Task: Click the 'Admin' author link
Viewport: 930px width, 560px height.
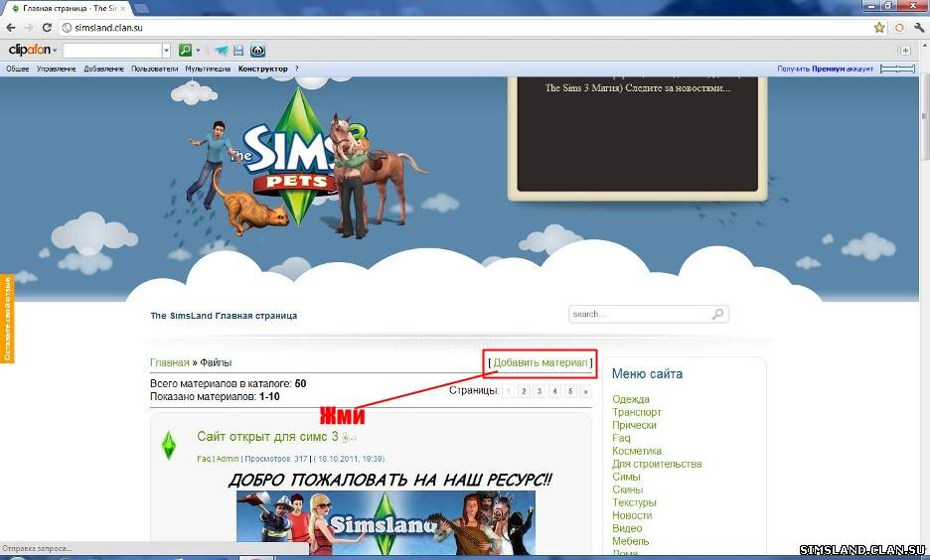Action: [x=228, y=459]
